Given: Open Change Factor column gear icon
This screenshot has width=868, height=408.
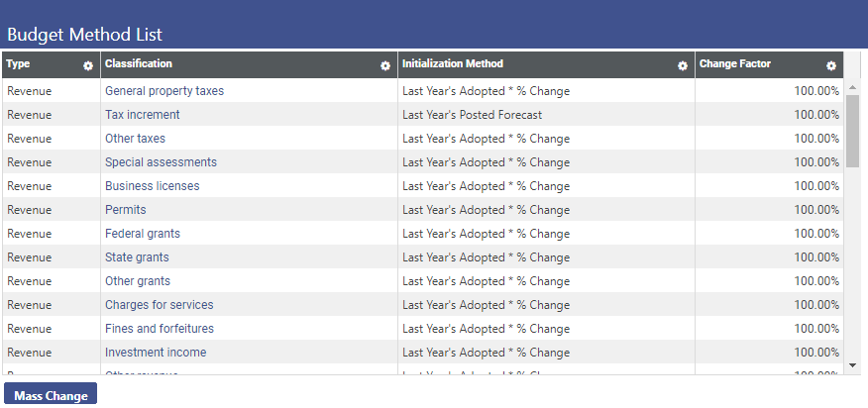Looking at the screenshot, I should click(831, 65).
